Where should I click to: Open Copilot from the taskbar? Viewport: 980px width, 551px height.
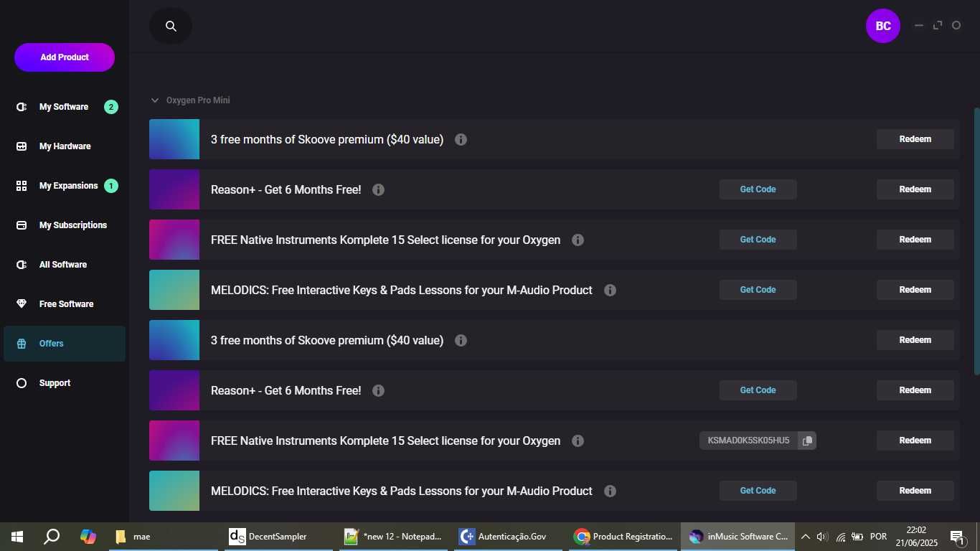(88, 537)
